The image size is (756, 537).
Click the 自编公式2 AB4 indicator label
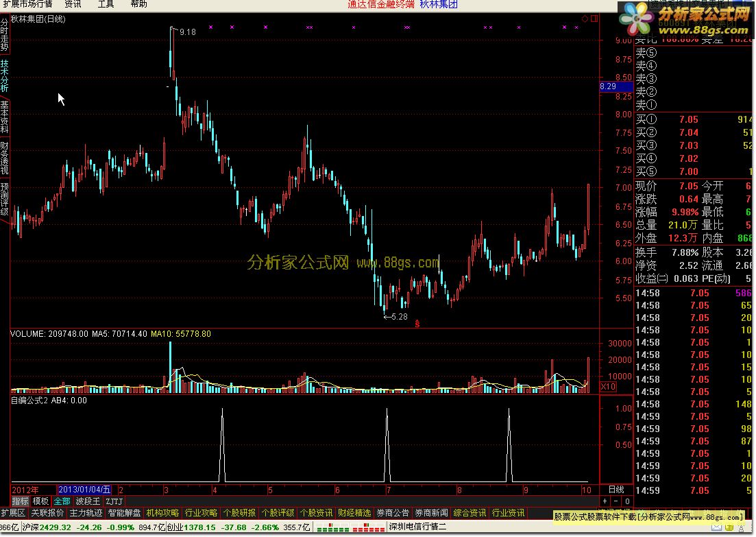(x=49, y=400)
